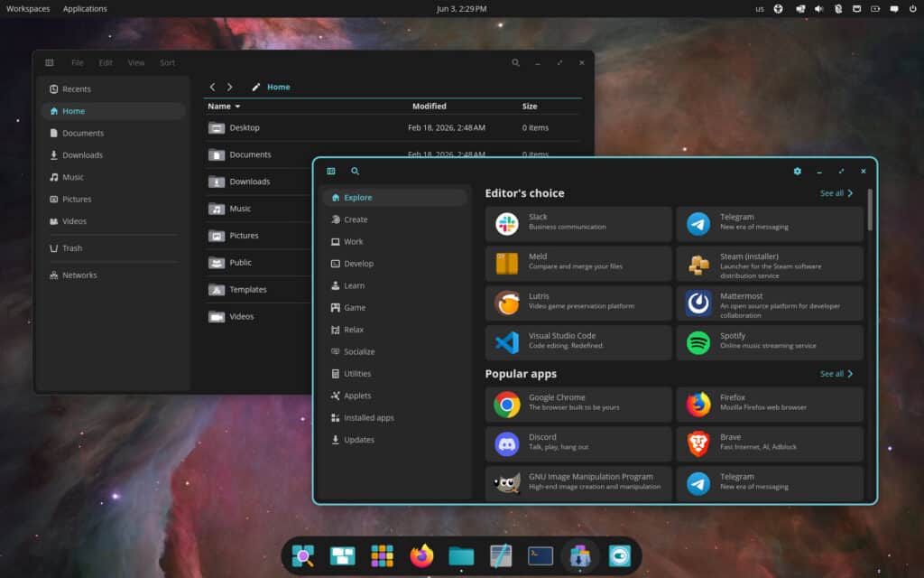Expand Popular apps See all chevron

point(850,374)
